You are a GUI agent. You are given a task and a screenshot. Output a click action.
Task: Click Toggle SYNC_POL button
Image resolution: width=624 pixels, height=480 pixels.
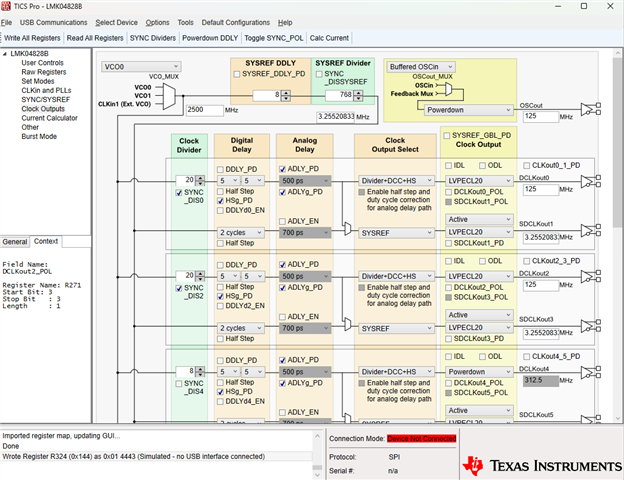point(274,38)
